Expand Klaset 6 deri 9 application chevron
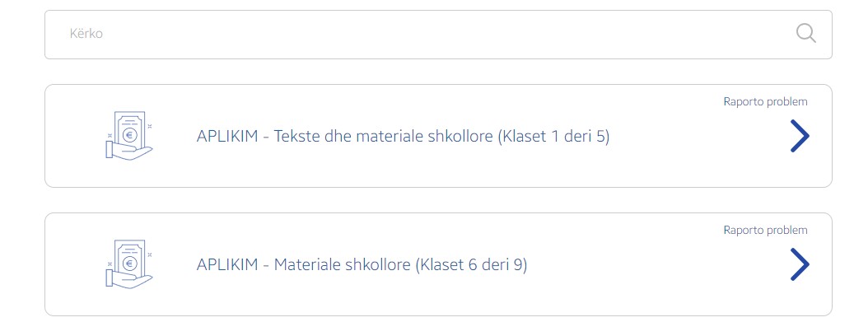This screenshot has height=336, width=868. [800, 264]
